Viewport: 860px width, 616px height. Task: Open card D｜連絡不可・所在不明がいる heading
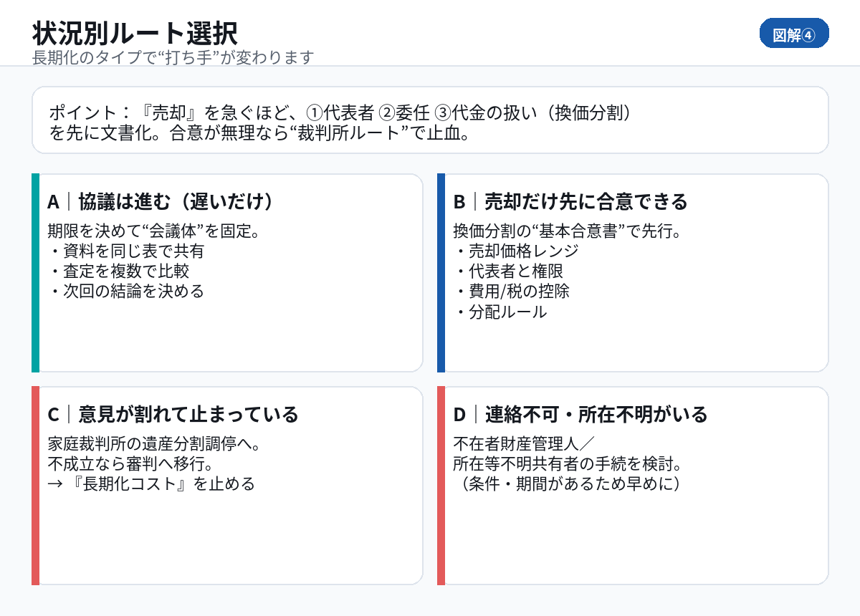580,414
